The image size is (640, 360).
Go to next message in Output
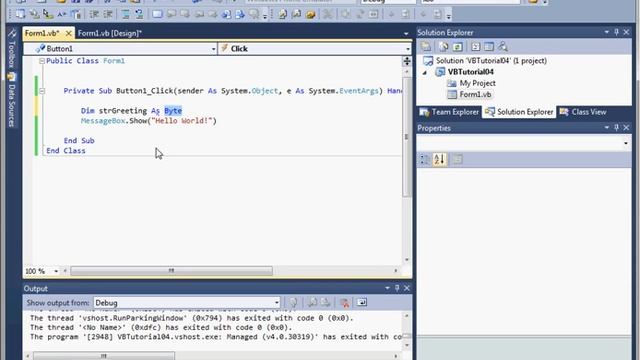326,302
